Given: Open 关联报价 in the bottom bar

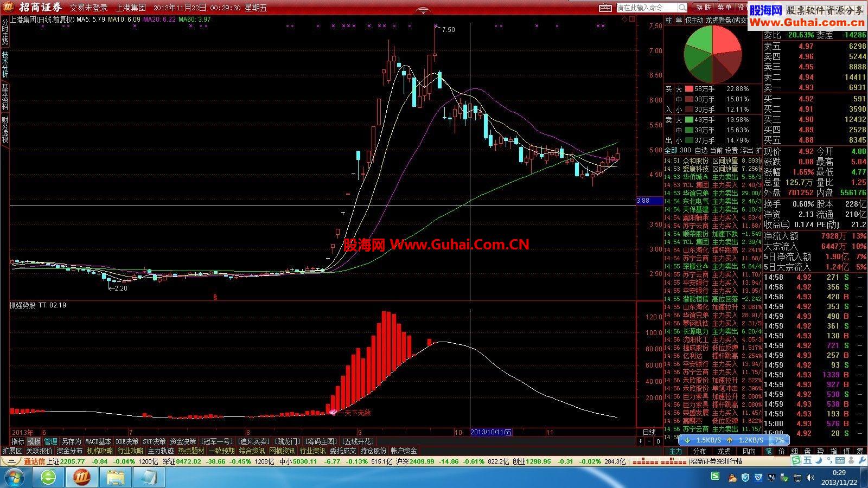Looking at the screenshot, I should click(39, 451).
